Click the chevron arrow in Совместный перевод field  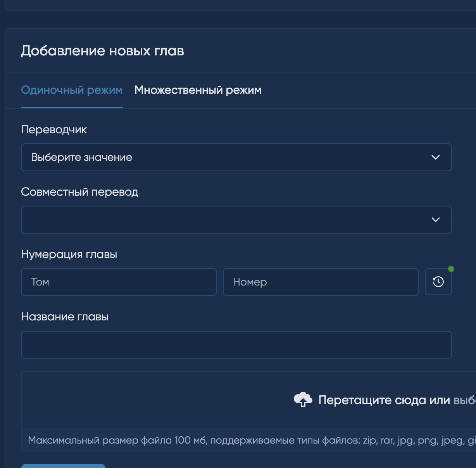(x=435, y=220)
